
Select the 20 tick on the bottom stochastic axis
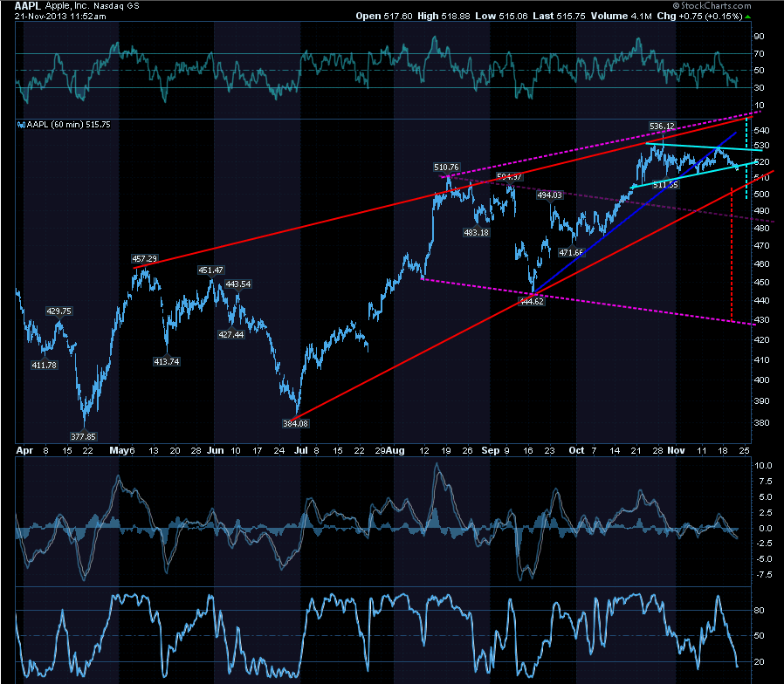click(759, 661)
